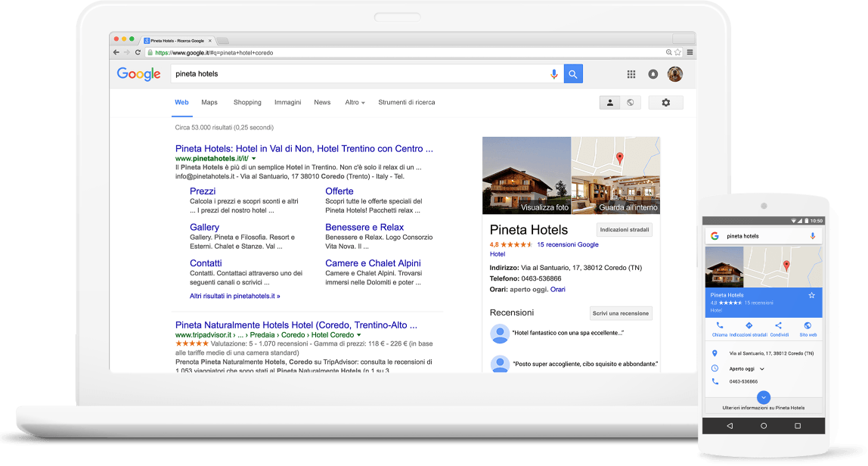
Task: Expand the Altro dropdown menu
Action: (x=355, y=102)
